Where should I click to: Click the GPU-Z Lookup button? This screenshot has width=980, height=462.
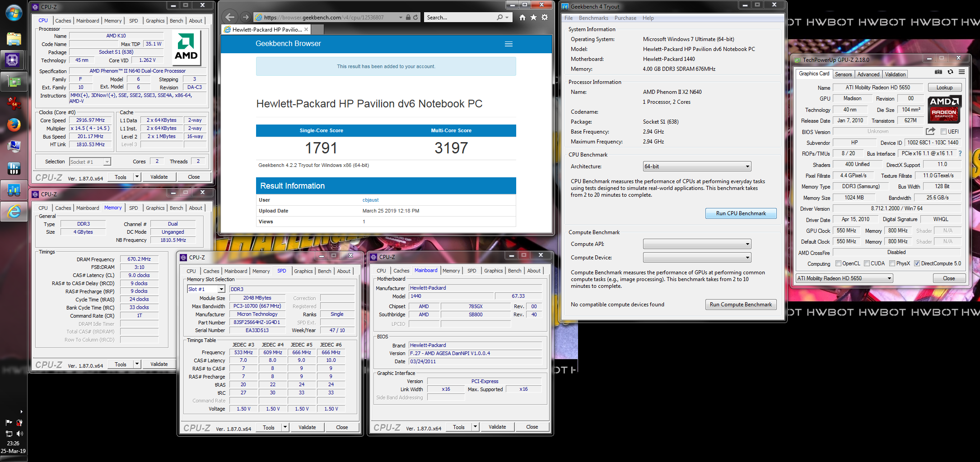click(x=944, y=88)
